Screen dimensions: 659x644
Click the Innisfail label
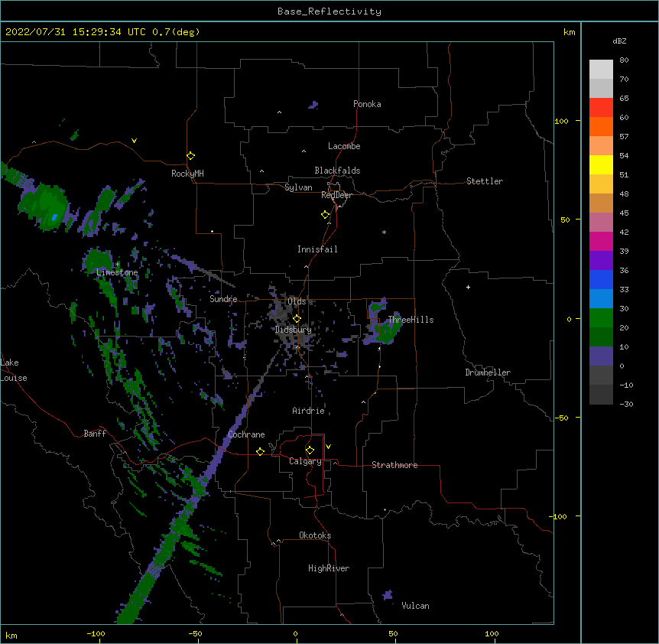click(317, 249)
